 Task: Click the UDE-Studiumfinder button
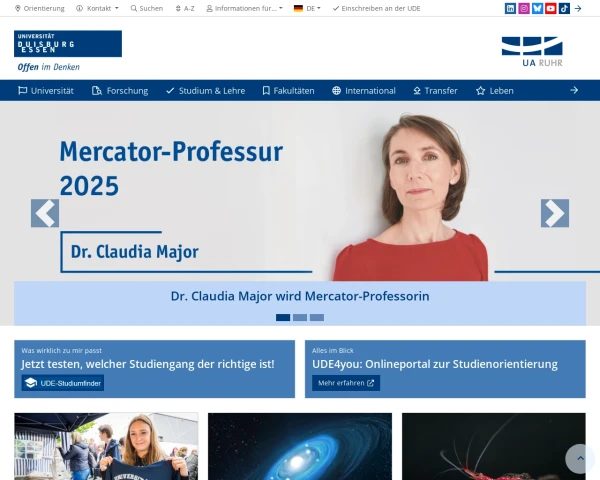(63, 383)
